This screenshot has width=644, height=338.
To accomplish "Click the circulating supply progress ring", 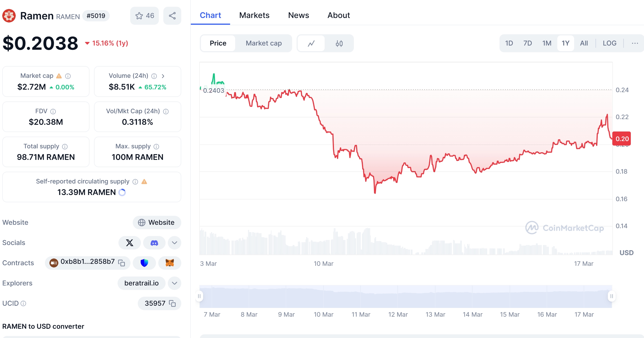I will 122,192.
